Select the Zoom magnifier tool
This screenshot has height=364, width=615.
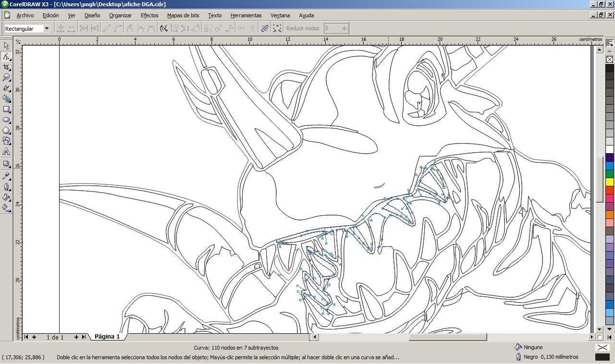(6, 77)
